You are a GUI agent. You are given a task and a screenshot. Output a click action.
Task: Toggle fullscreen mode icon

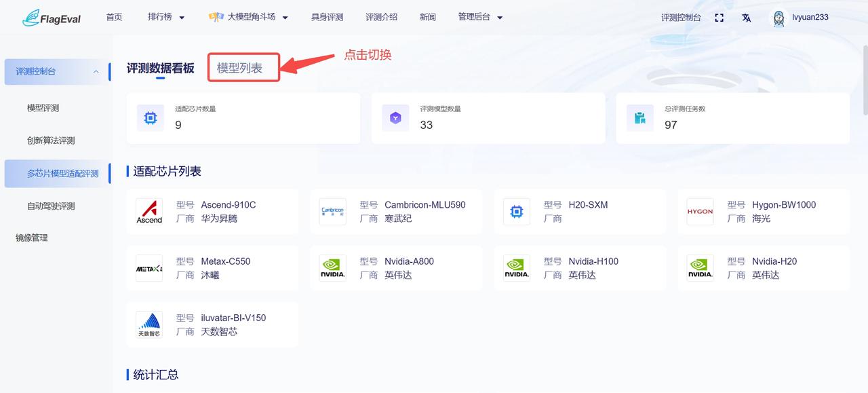click(719, 18)
